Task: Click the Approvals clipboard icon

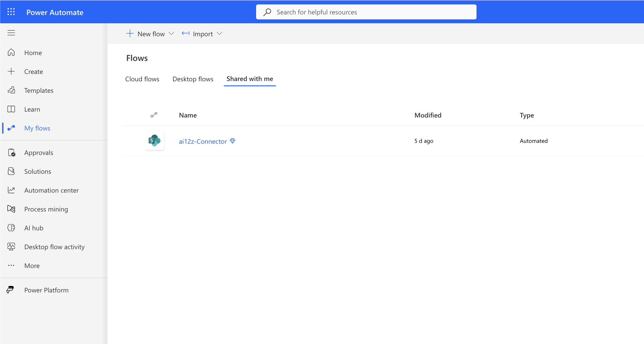Action: point(11,153)
